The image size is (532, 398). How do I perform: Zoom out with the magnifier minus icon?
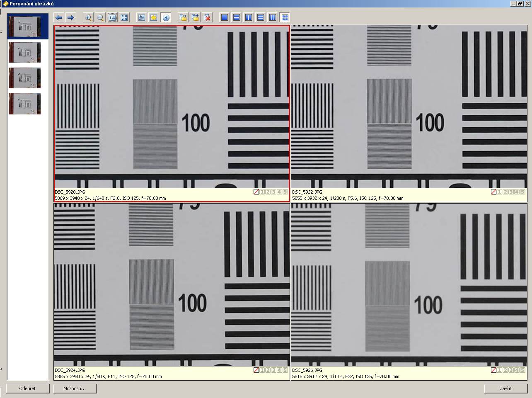pyautogui.click(x=100, y=18)
